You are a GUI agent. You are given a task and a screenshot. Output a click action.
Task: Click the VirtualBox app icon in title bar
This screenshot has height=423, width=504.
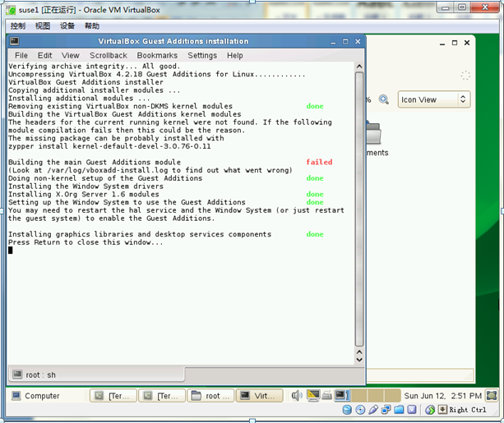tap(11, 10)
